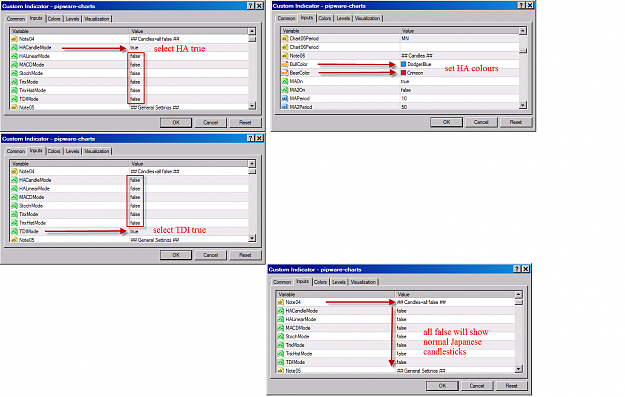Click TDIMode icon in the dialog where TDIMode is true

[x=14, y=231]
